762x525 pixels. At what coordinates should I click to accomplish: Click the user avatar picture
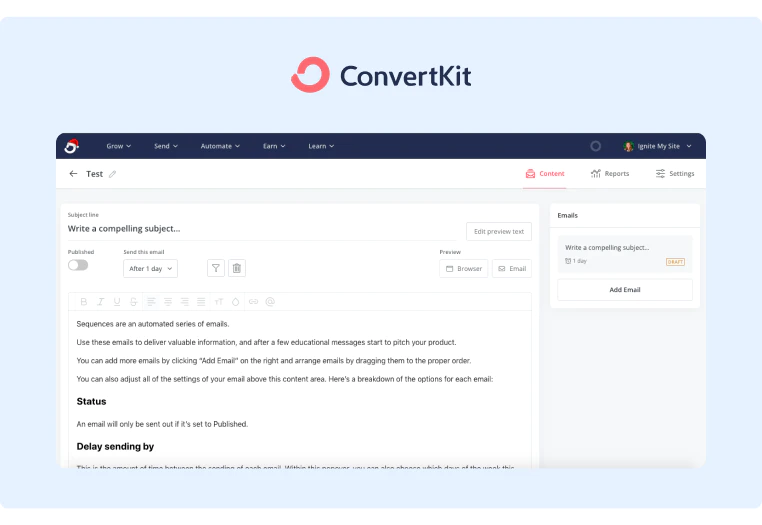coord(628,146)
